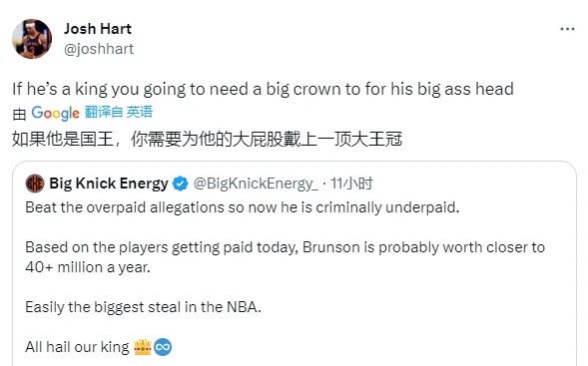
Task: Select the English tweet text about big crown
Action: coord(263,90)
